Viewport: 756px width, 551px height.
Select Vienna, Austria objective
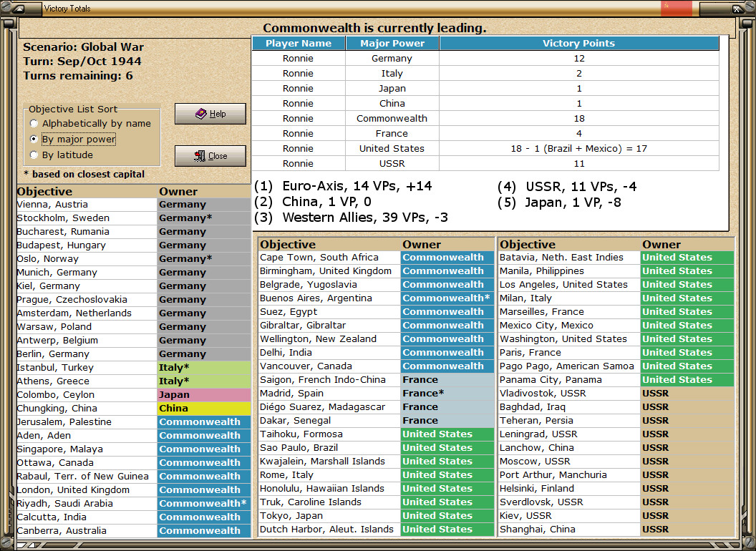pos(87,205)
